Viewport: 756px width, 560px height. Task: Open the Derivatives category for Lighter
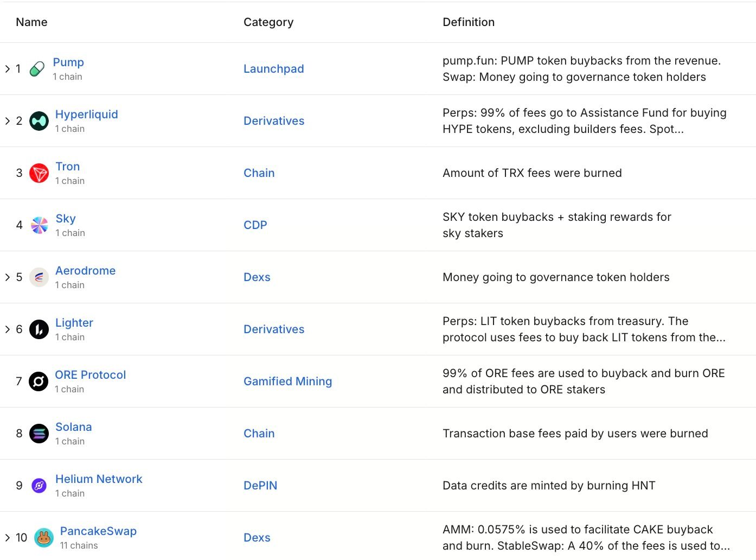coord(274,329)
